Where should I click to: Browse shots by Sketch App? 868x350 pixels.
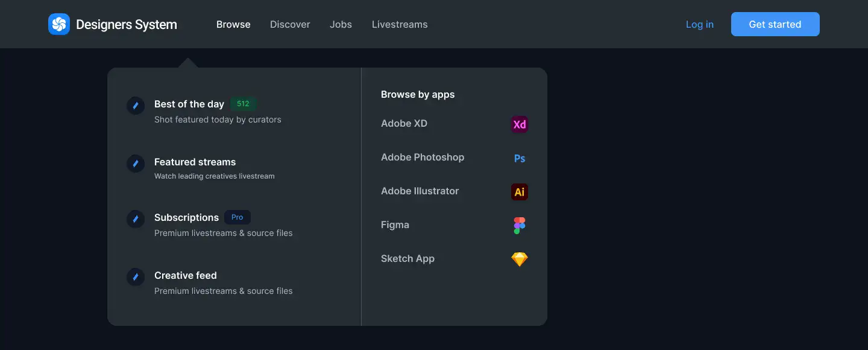[x=407, y=258]
